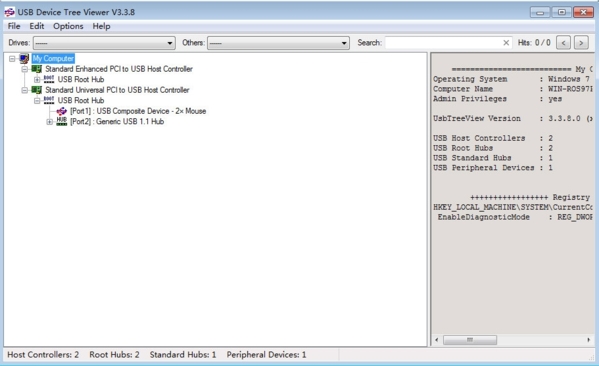Click 'Root Hubs: 2' in status bar

(x=114, y=355)
